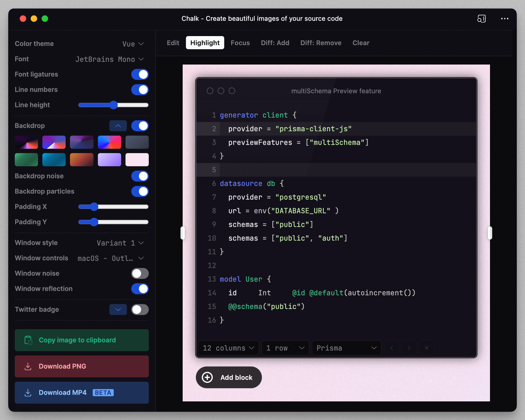
Task: Open the three-dots more options menu
Action: click(x=504, y=19)
